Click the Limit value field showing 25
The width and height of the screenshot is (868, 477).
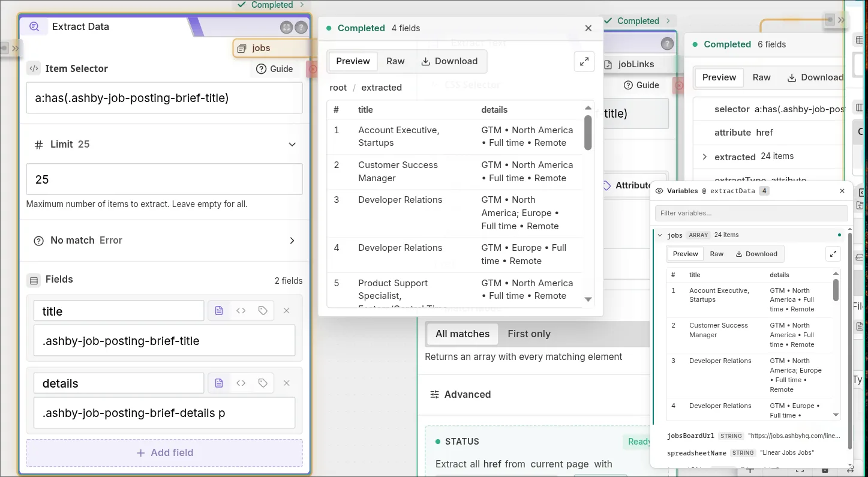pyautogui.click(x=164, y=179)
